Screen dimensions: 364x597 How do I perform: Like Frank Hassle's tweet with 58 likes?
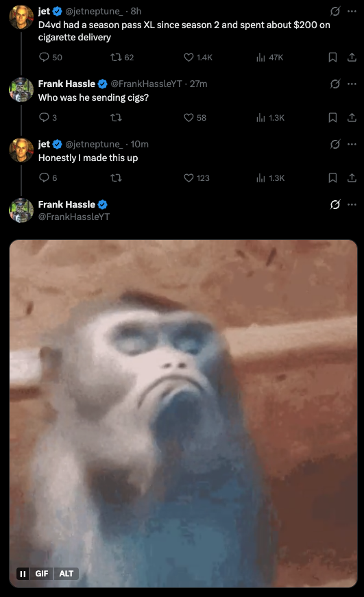tap(189, 118)
